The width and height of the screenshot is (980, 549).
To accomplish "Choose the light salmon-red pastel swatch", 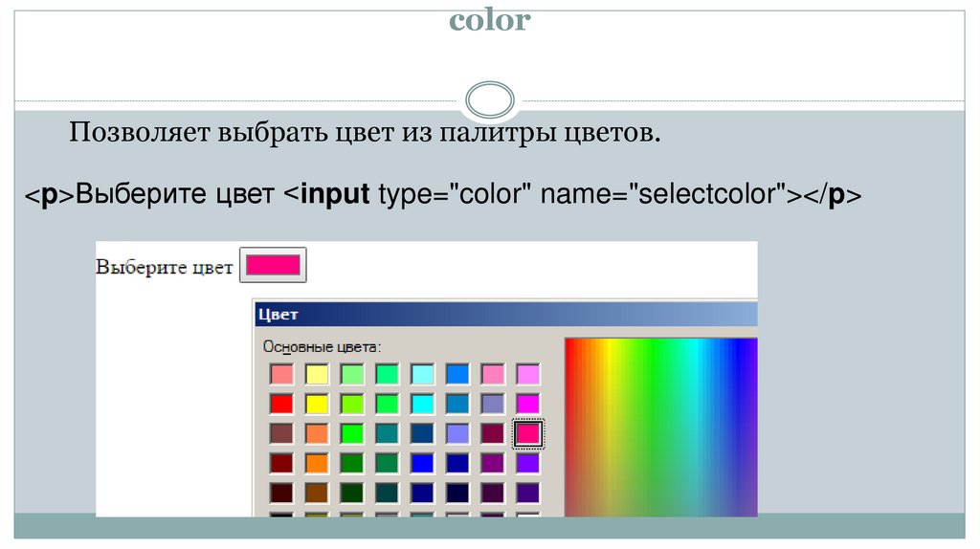I will [x=281, y=374].
